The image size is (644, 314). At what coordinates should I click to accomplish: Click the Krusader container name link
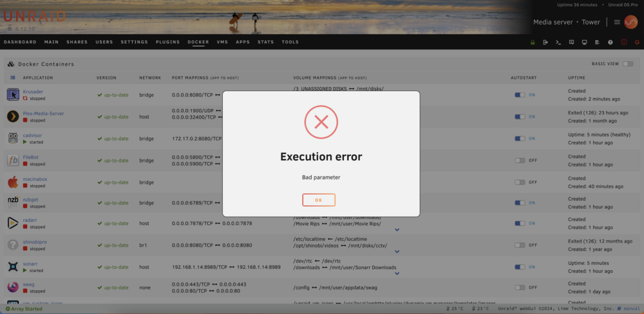[x=33, y=92]
